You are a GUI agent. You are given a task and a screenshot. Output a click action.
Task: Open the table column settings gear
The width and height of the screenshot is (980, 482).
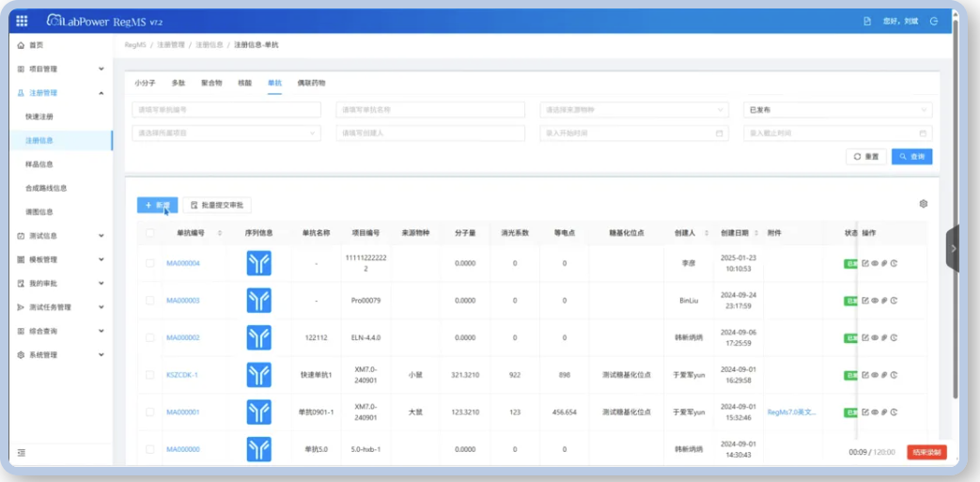923,204
